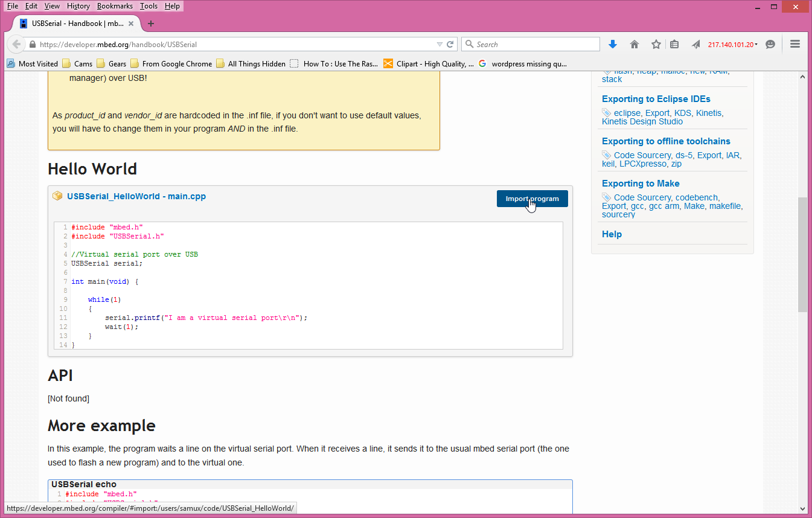The width and height of the screenshot is (812, 518).
Task: Open the Clipart - High Quality bookmark
Action: (429, 63)
